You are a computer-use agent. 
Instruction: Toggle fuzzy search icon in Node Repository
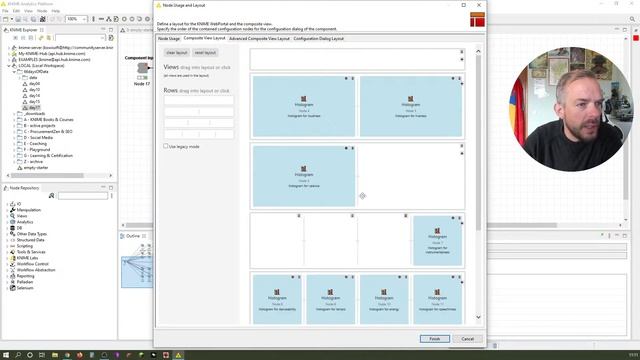point(51,196)
